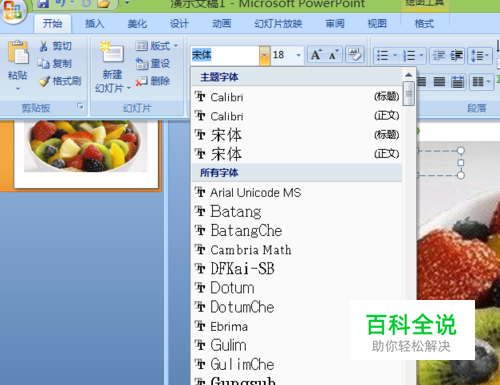
Task: Switch to the 幻灯片放映 (Slide Show) tab
Action: pyautogui.click(x=278, y=24)
